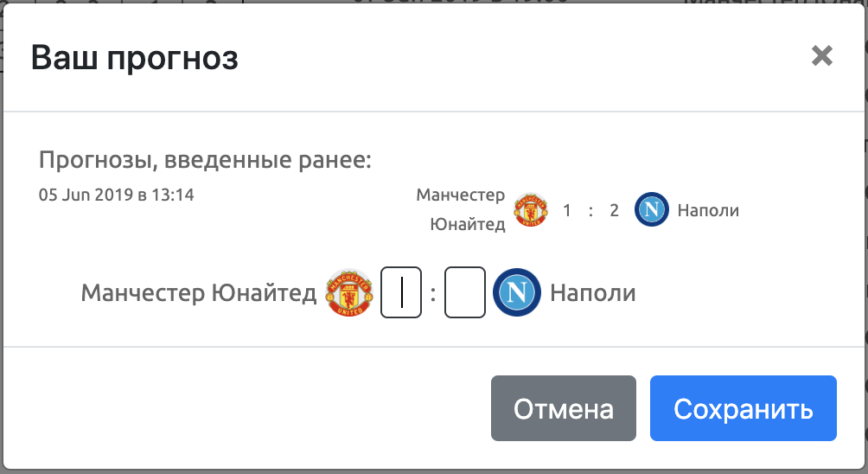Click the small Manchester United crest in previous forecast
The image size is (868, 474).
[x=531, y=210]
